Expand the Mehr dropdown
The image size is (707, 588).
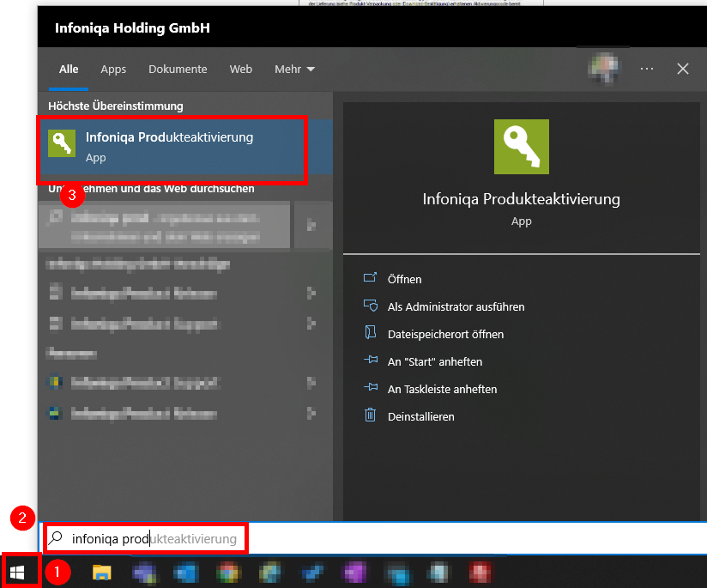click(294, 69)
